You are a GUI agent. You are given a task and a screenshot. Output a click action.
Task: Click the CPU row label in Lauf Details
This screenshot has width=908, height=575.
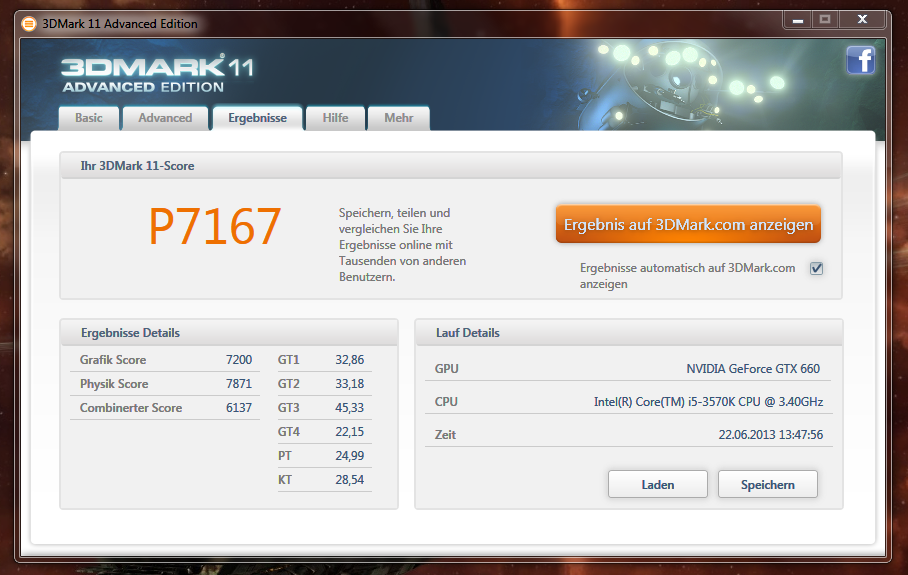click(446, 402)
